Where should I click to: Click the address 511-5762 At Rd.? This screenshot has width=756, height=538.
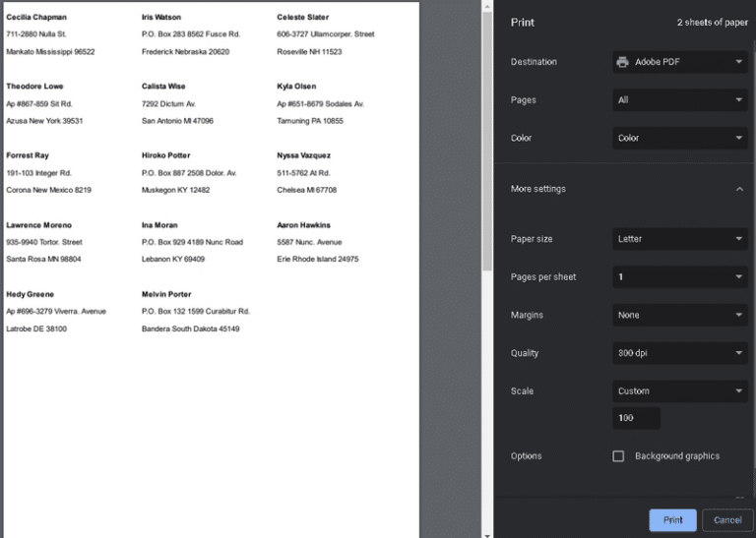[x=303, y=173]
